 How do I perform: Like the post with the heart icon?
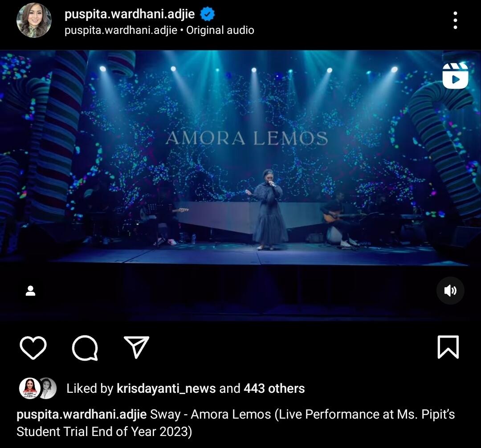click(33, 347)
